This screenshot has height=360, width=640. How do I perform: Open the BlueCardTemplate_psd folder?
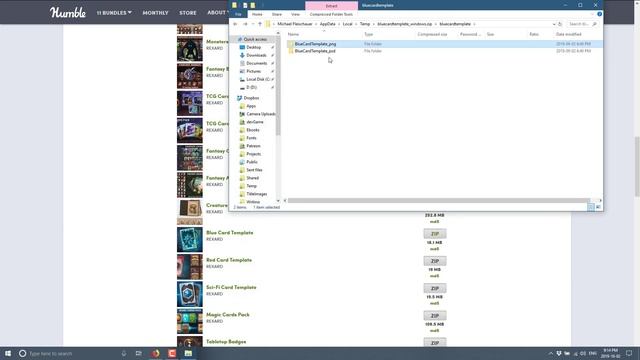click(315, 51)
